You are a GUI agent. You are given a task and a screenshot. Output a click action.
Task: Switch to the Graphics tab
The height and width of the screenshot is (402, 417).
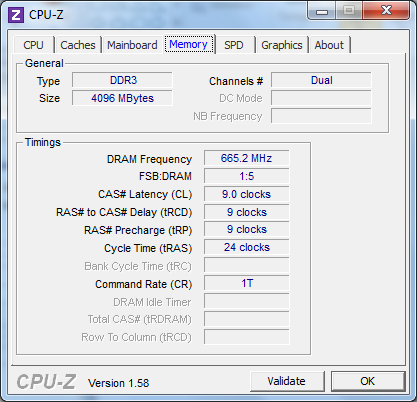point(282,45)
